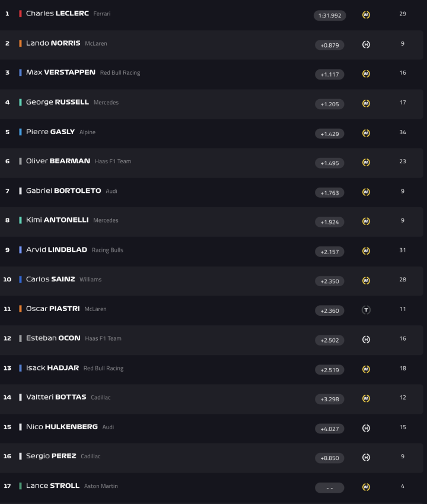Open George Russell driver name
Viewport: 427px width, 504px height.
(x=57, y=102)
